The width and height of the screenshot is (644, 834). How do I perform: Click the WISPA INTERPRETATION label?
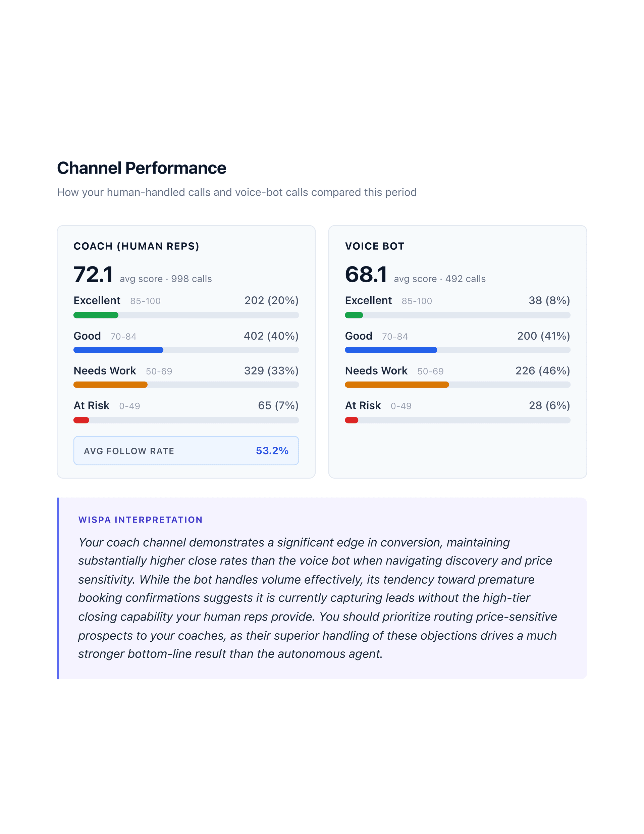tap(140, 520)
